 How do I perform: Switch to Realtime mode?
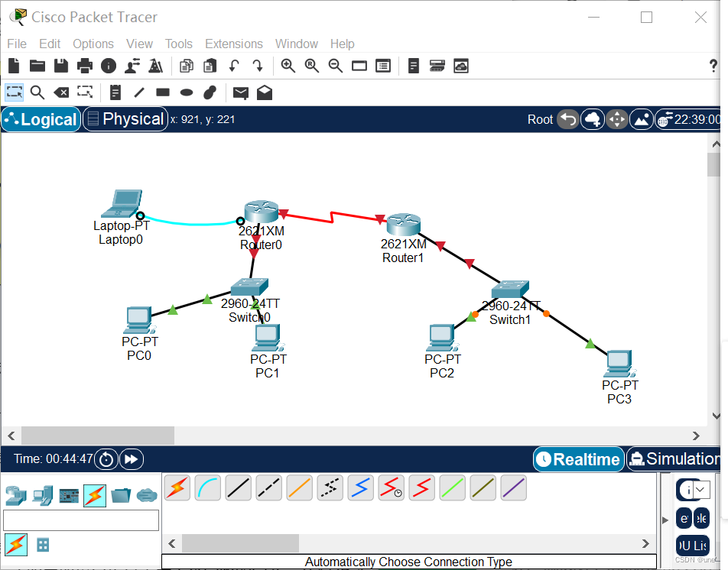click(x=578, y=459)
